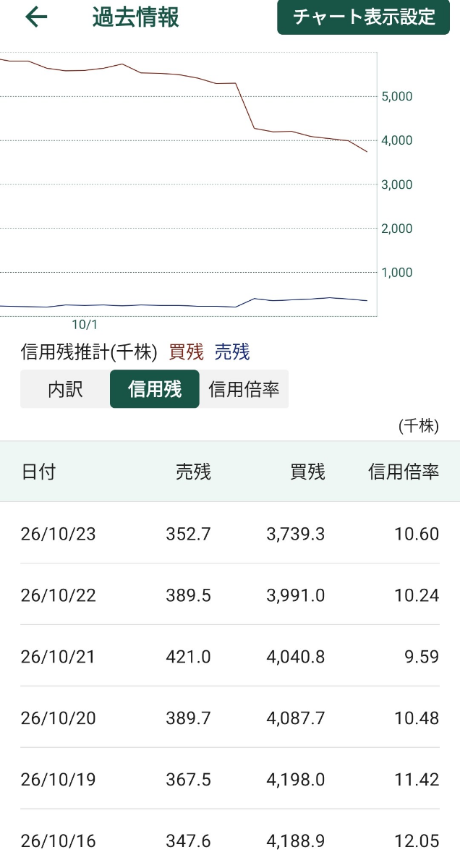Click the 12.05 ratio value

pos(417,841)
